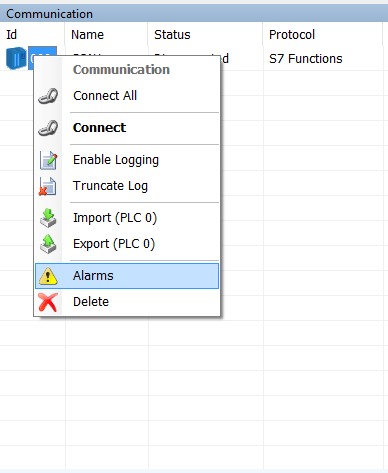Select the bold Connect menu entry

pos(127,128)
